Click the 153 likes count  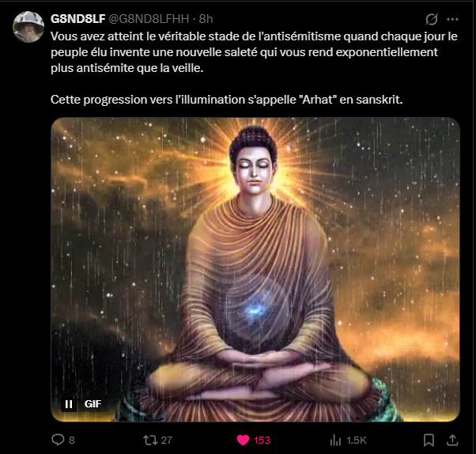(262, 440)
